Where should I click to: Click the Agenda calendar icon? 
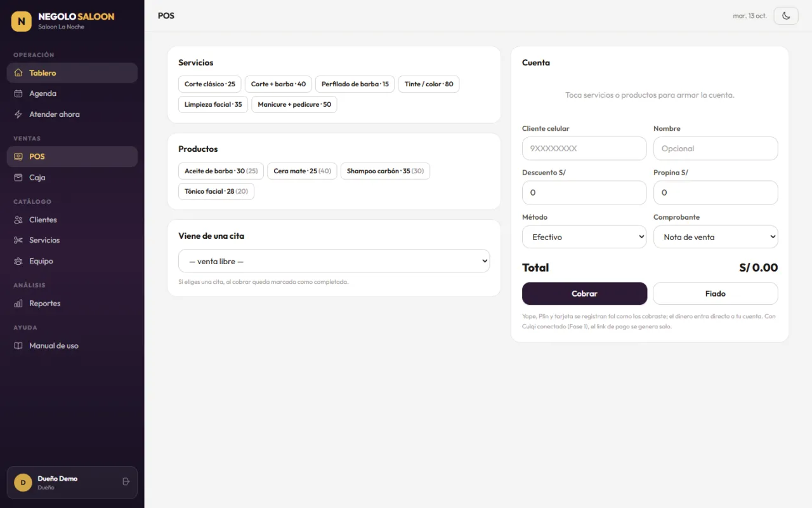18,93
